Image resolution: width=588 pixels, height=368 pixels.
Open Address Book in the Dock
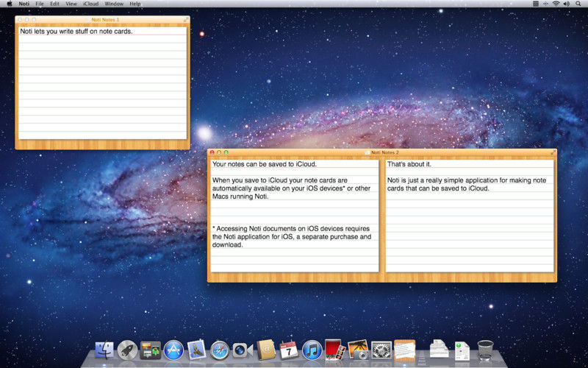tap(266, 350)
